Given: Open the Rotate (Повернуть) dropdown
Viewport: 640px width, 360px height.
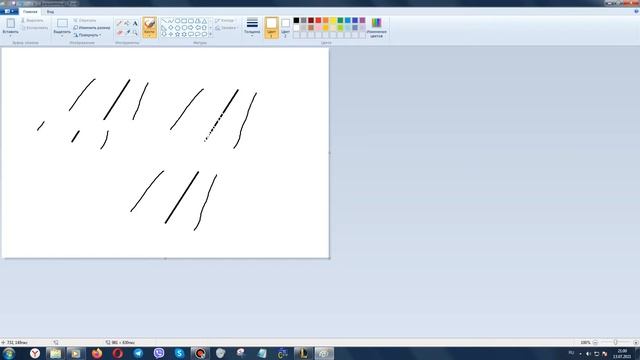Looking at the screenshot, I should point(87,35).
